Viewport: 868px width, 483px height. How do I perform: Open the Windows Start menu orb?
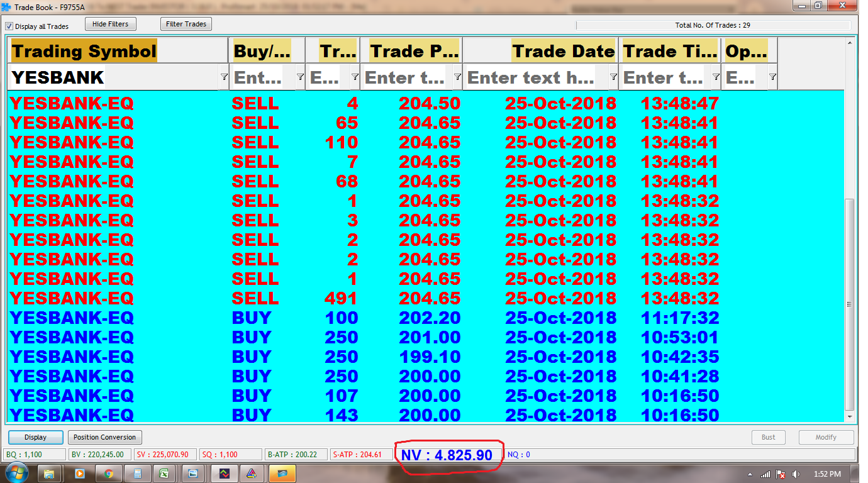point(15,474)
